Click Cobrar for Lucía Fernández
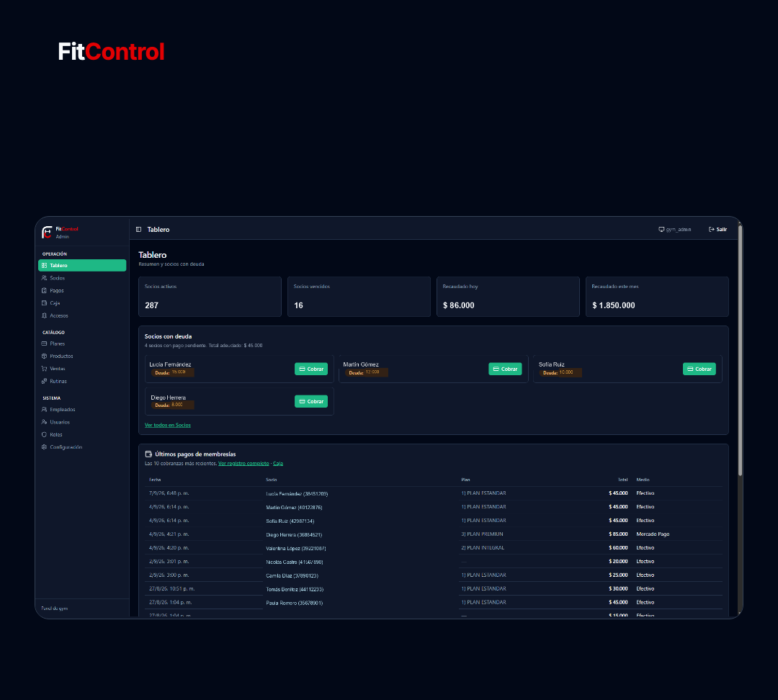Viewport: 778px width, 700px height. (311, 369)
